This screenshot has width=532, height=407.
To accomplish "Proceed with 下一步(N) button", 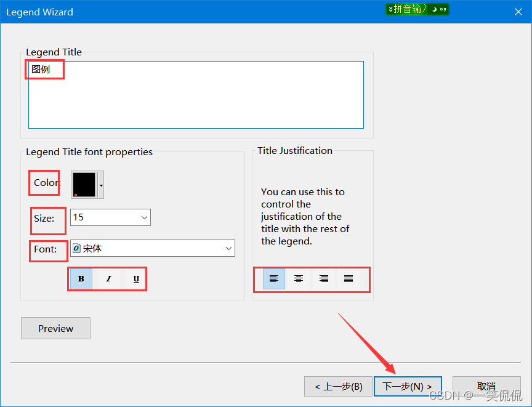I will tap(408, 386).
